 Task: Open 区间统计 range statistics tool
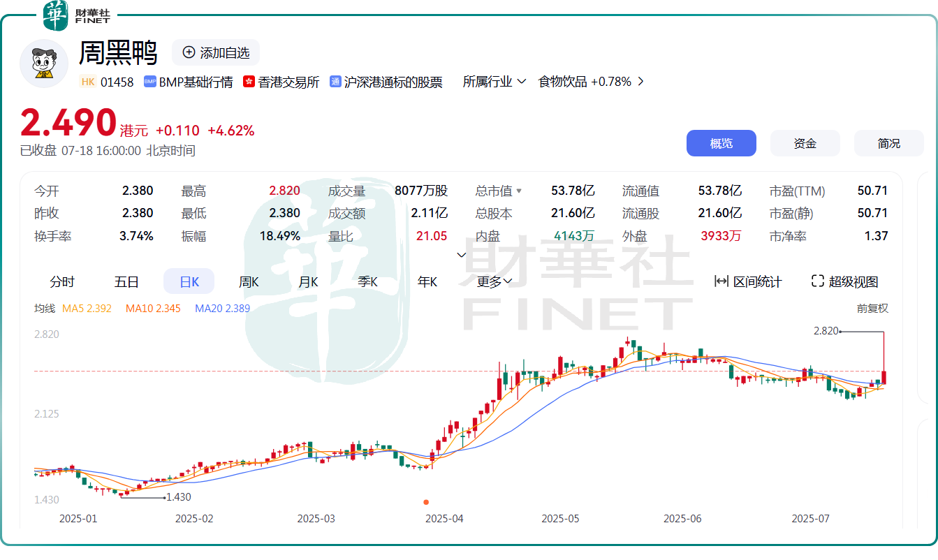tap(748, 281)
